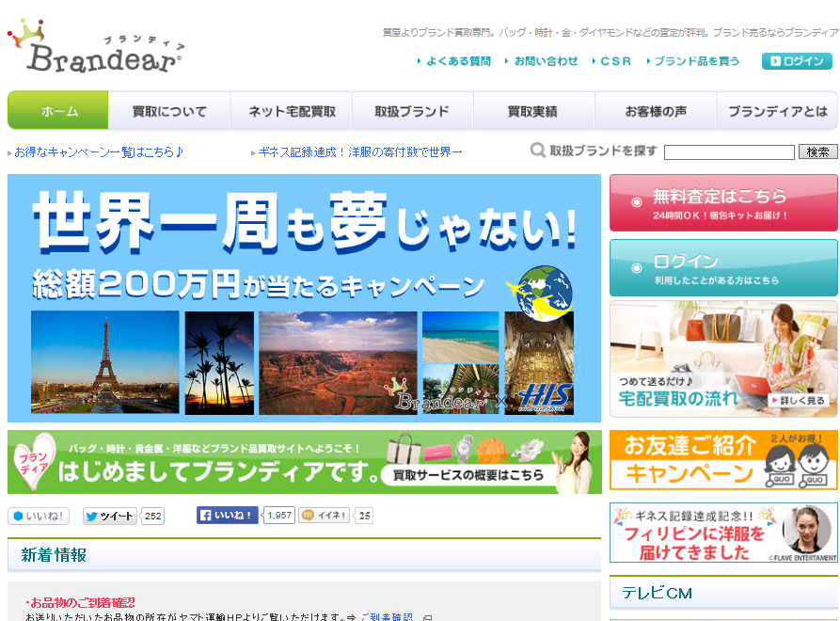Focus the brand search text field
The image size is (840, 621).
(729, 151)
